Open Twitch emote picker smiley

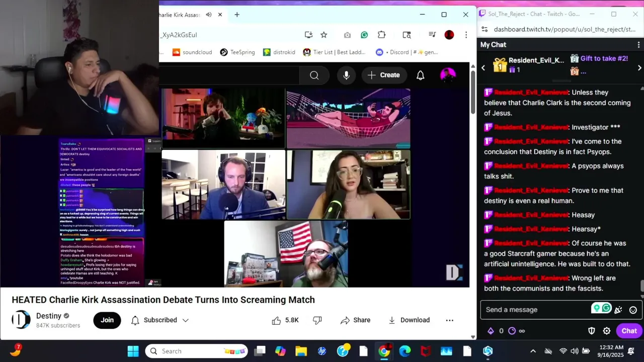[633, 310]
